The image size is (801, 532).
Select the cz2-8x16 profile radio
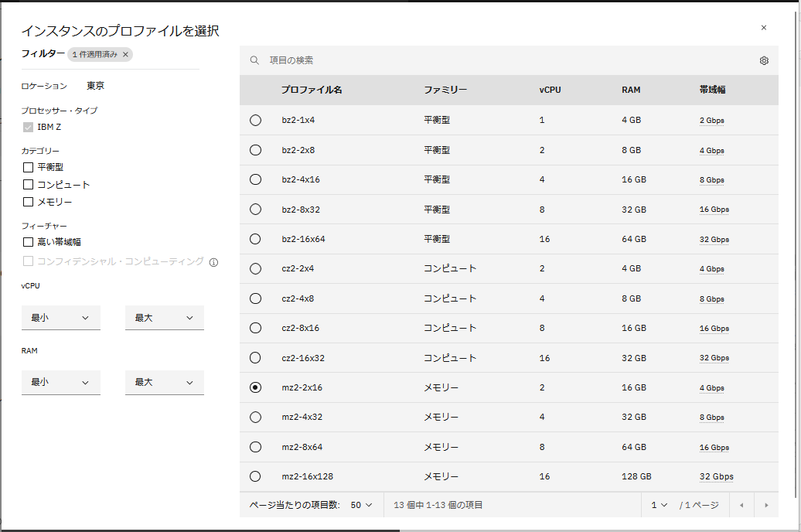click(x=255, y=328)
